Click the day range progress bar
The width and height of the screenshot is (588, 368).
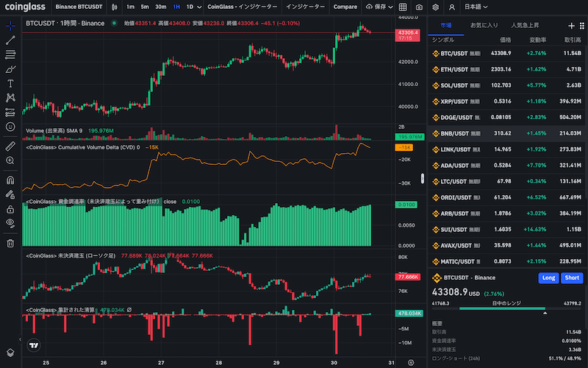coord(507,308)
